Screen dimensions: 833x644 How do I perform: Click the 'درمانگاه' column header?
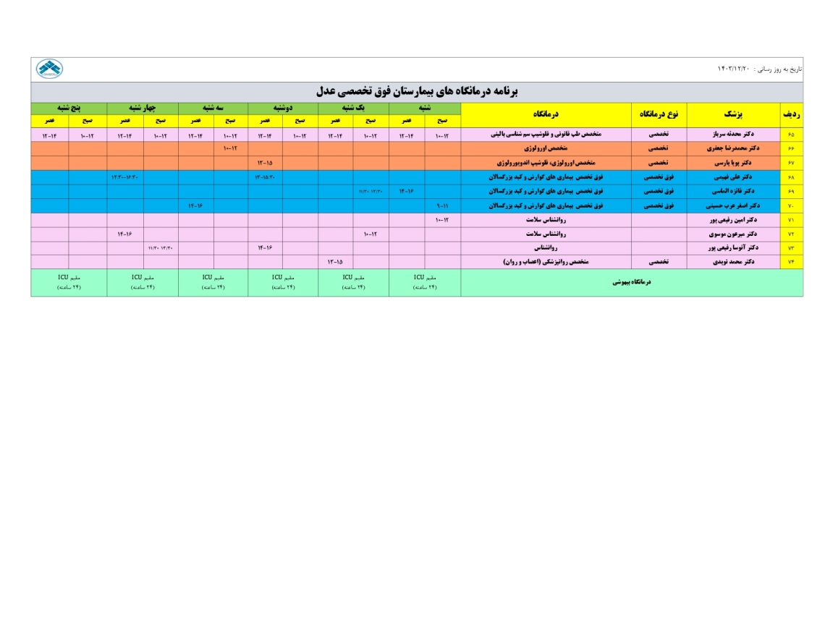pyautogui.click(x=546, y=114)
